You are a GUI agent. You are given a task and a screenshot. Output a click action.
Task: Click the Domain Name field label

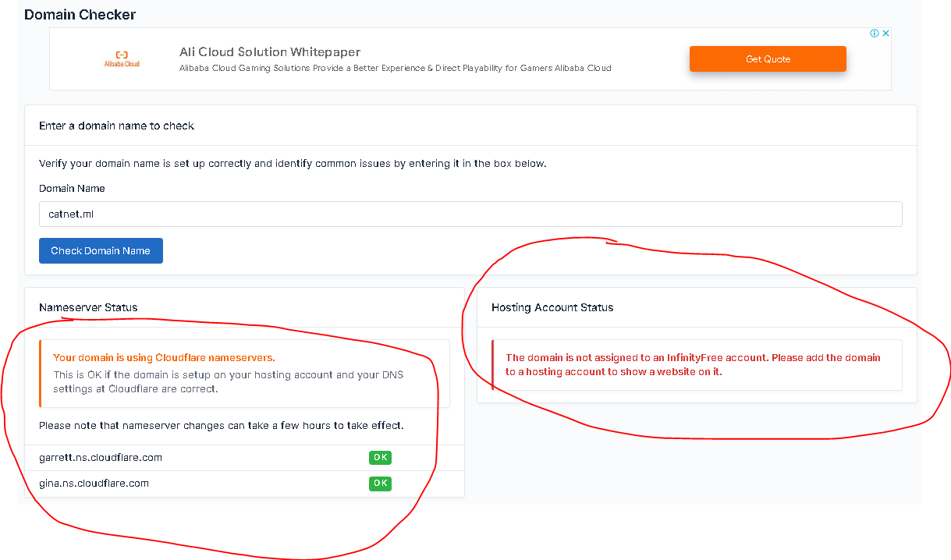72,189
